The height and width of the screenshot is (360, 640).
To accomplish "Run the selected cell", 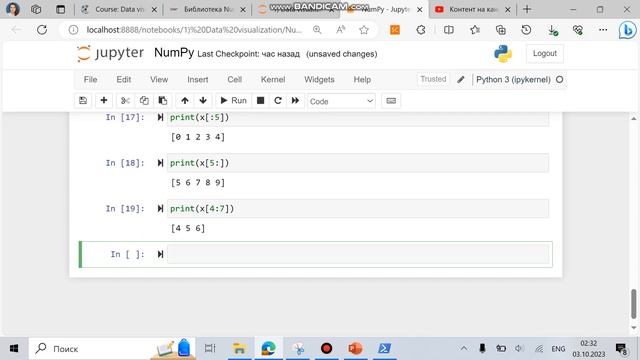I will pos(233,100).
